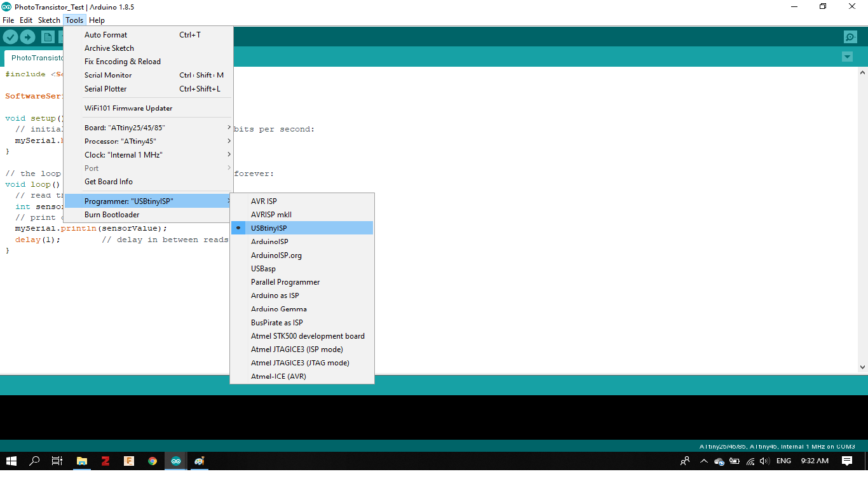Select AVR ISP programmer
868x488 pixels.
302,201
